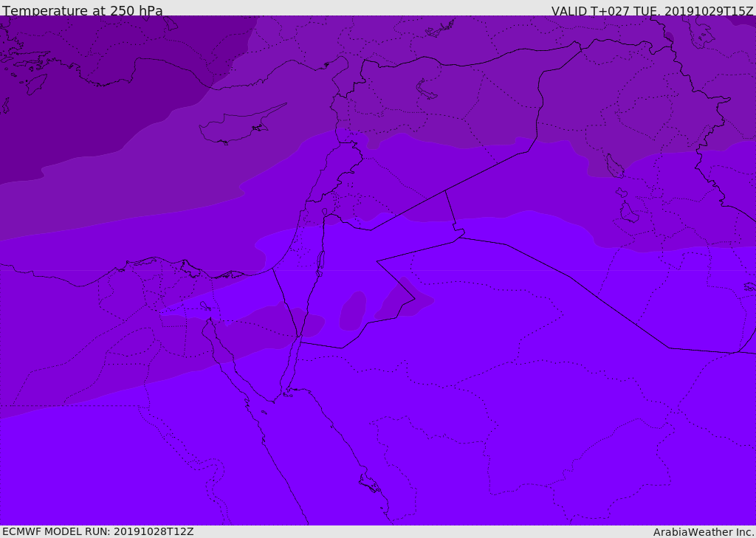
Task: Click the 'VALID T+027 TUE. 20191029T15Z' timestamp
Action: (653, 10)
